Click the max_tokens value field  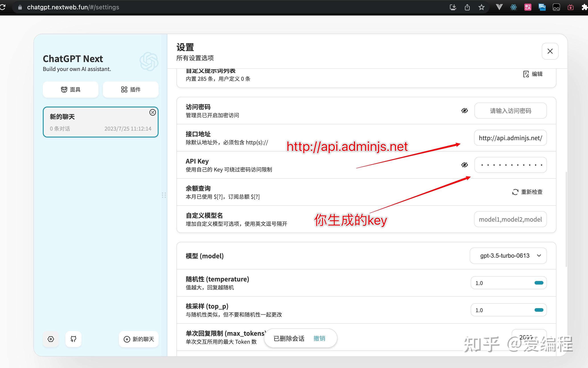[x=529, y=337]
